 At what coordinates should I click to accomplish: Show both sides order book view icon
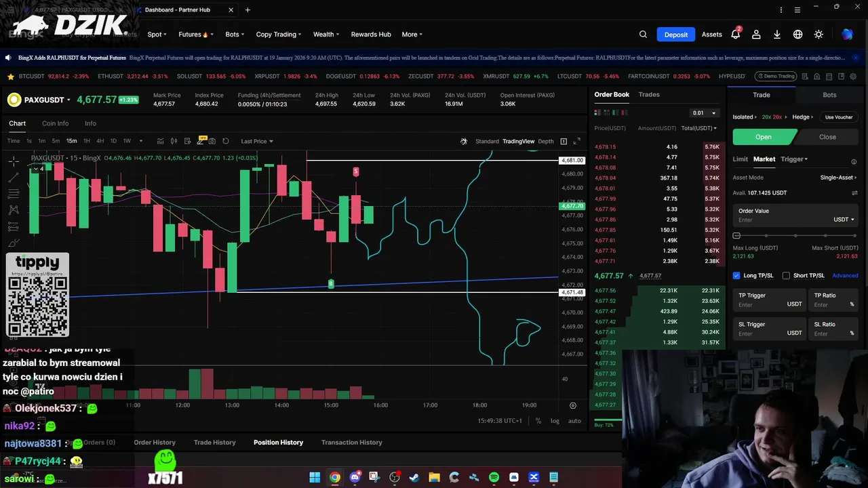(x=597, y=113)
